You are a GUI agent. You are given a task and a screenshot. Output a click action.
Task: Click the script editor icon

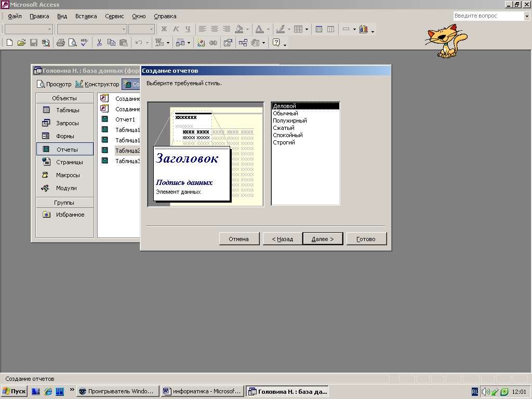[x=213, y=43]
